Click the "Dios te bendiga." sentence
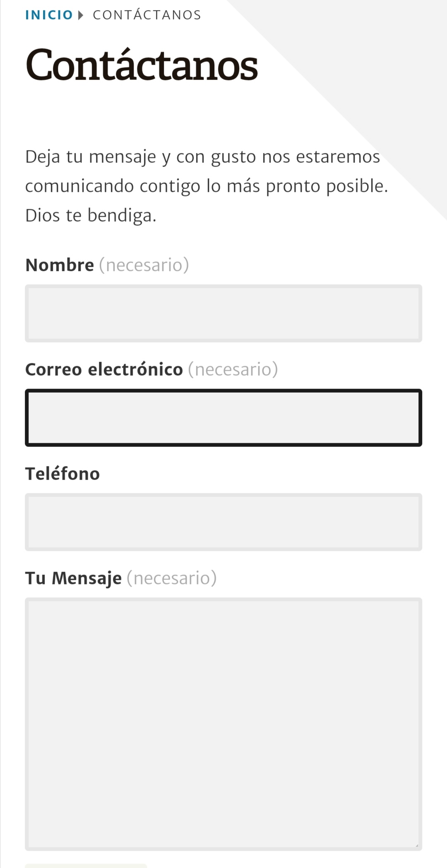Image resolution: width=447 pixels, height=868 pixels. (x=91, y=215)
